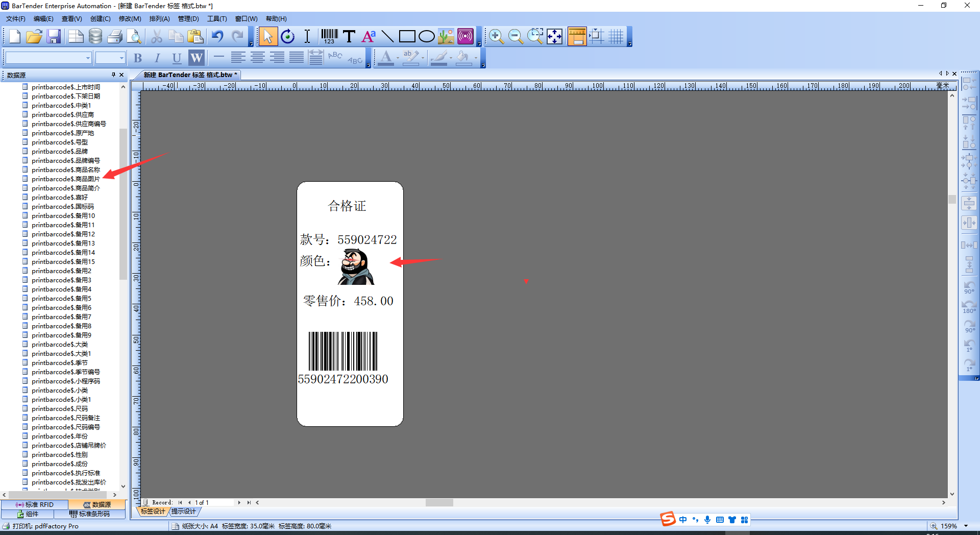Close the 数据源 panel

point(121,75)
